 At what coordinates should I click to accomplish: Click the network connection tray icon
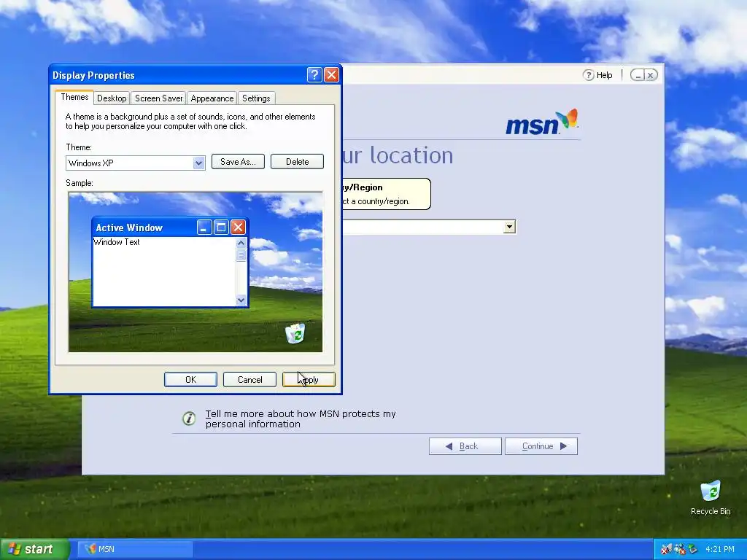679,549
